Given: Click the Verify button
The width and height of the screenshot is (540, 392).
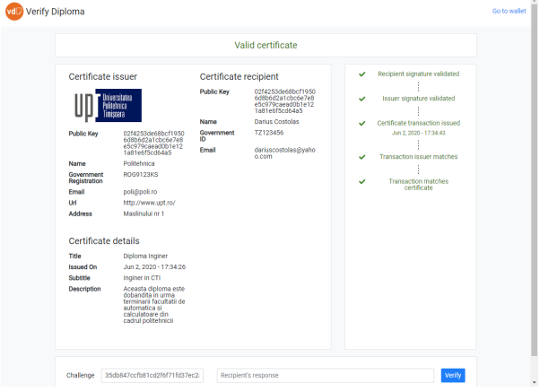Looking at the screenshot, I should (453, 376).
